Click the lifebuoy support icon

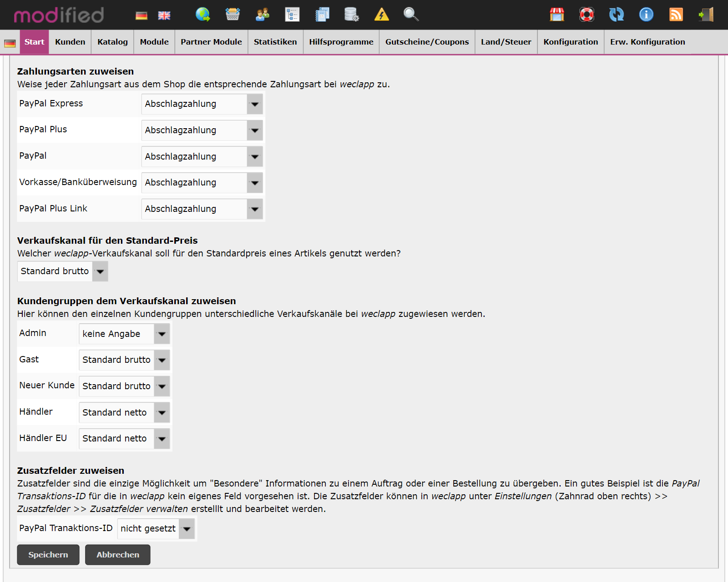pos(587,15)
